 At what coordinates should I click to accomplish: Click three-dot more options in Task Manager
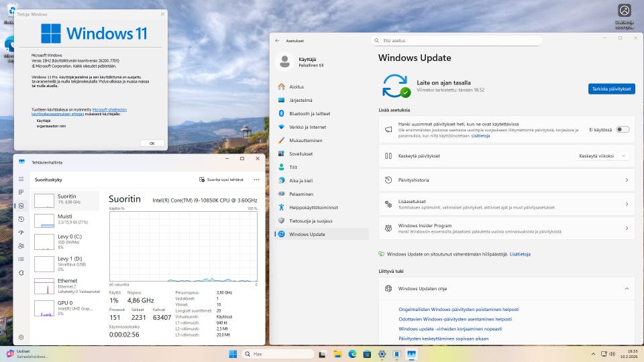click(x=256, y=180)
